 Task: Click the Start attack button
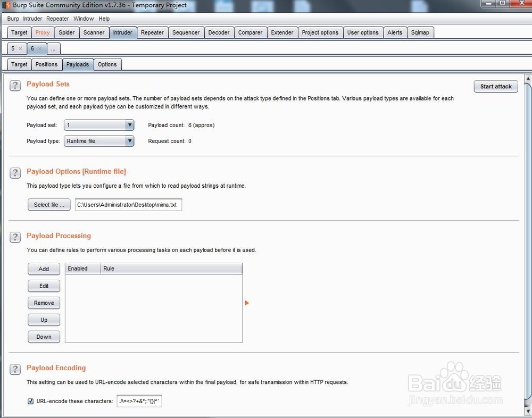496,86
